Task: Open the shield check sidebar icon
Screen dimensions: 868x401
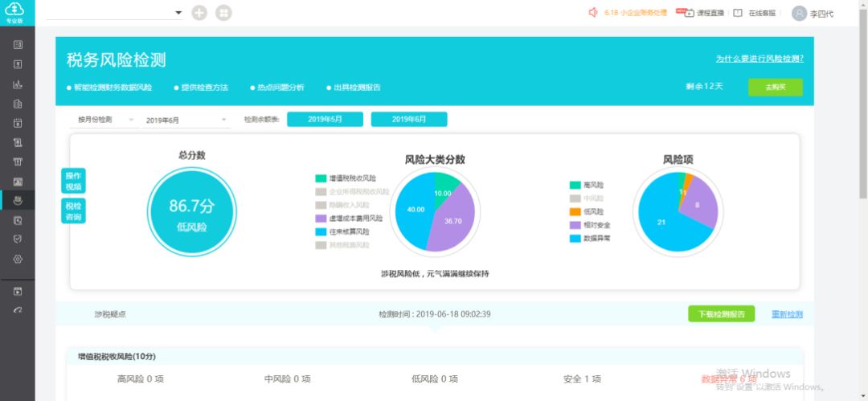Action: [18, 239]
